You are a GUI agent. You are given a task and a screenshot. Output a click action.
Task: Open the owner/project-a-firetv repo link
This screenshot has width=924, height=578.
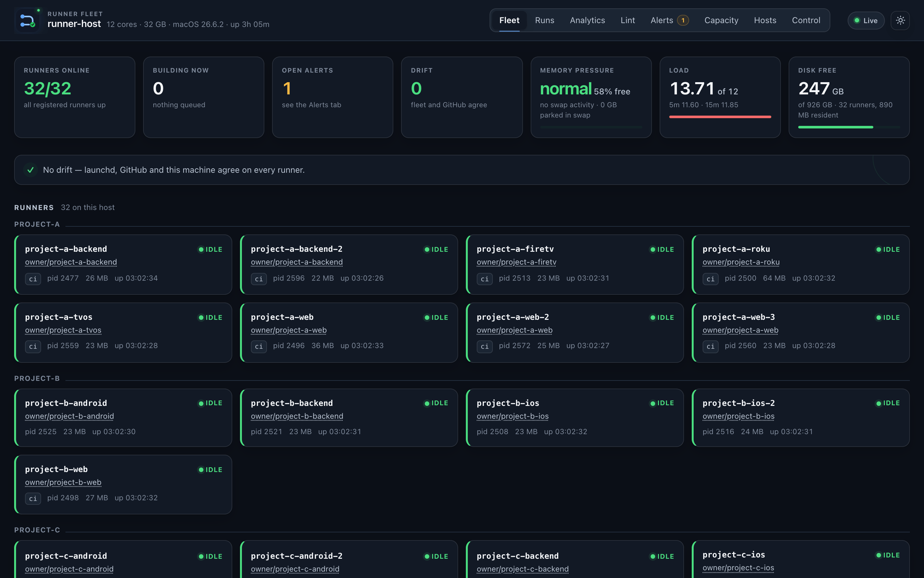(516, 262)
